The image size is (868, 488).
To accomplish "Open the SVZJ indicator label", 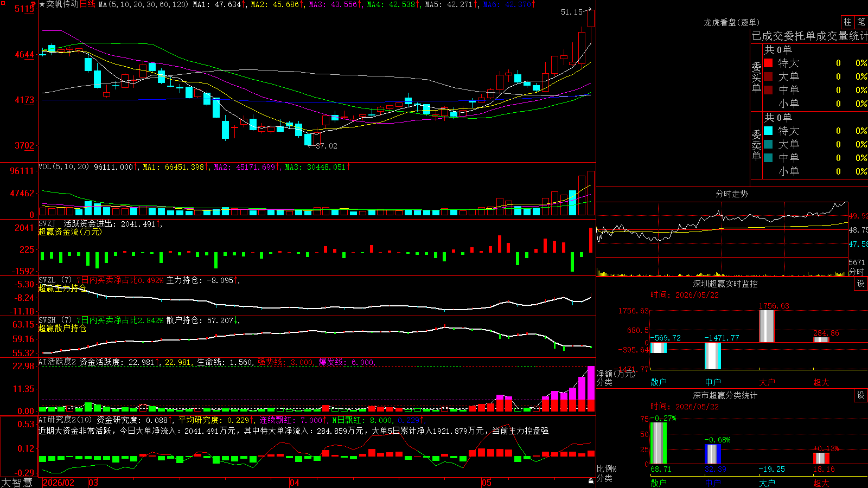I will [47, 223].
